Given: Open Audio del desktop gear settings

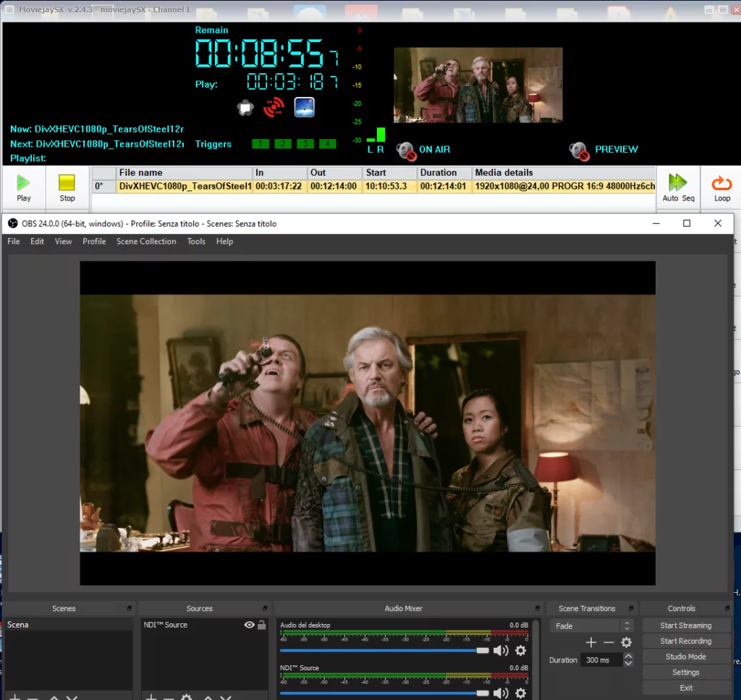Looking at the screenshot, I should [x=520, y=651].
